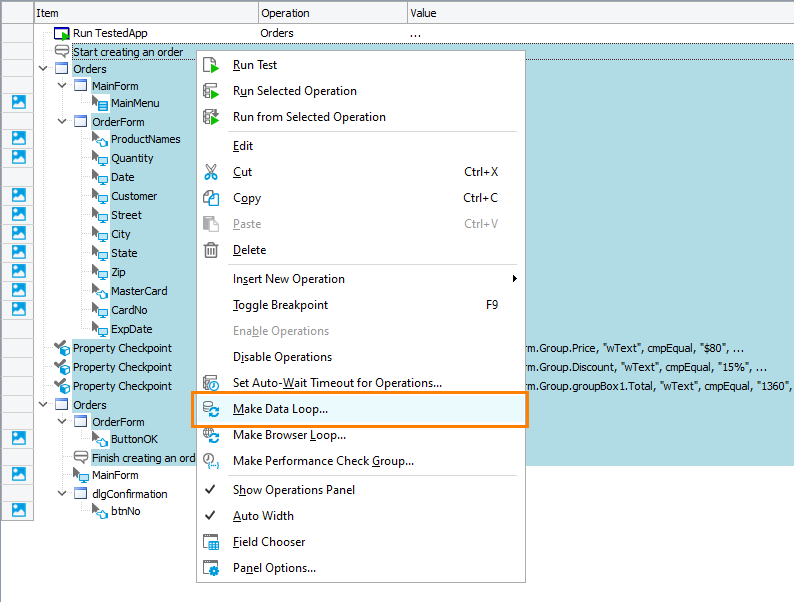
Task: Toggle the Show Operations Panel checkmark
Action: pyautogui.click(x=211, y=490)
